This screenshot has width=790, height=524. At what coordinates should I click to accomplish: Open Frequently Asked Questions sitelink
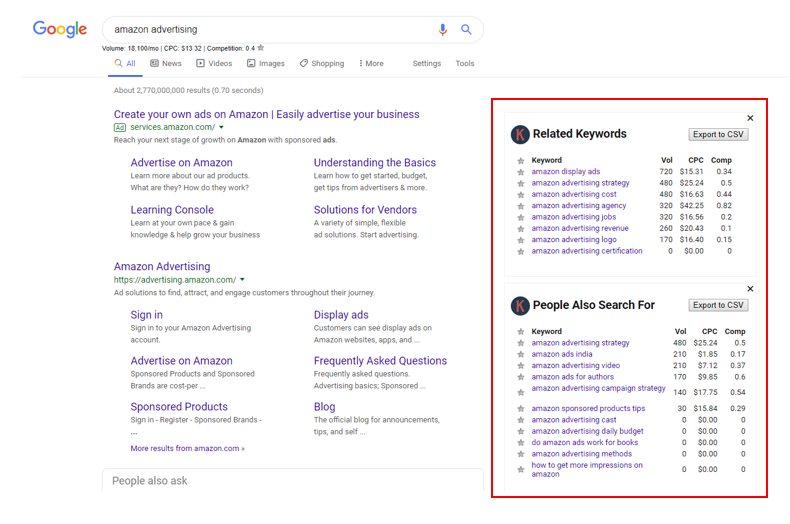coord(380,361)
